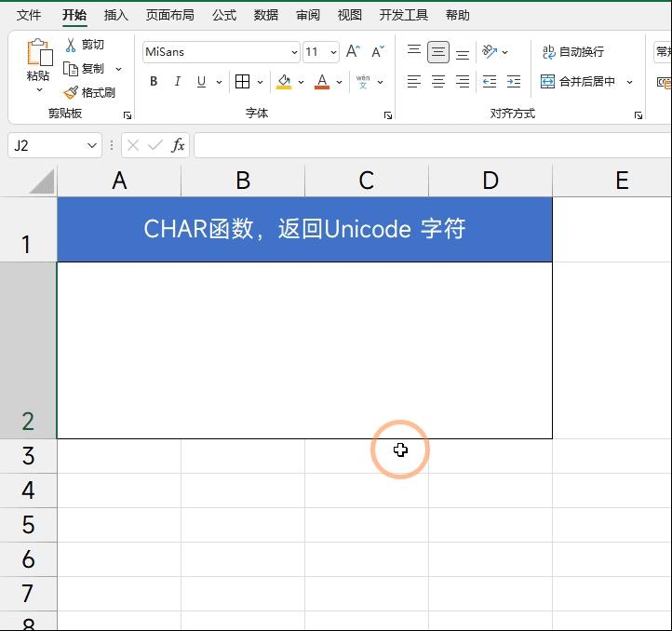Screen dimensions: 672x631
Task: Click the text orientation icon
Action: tap(490, 52)
